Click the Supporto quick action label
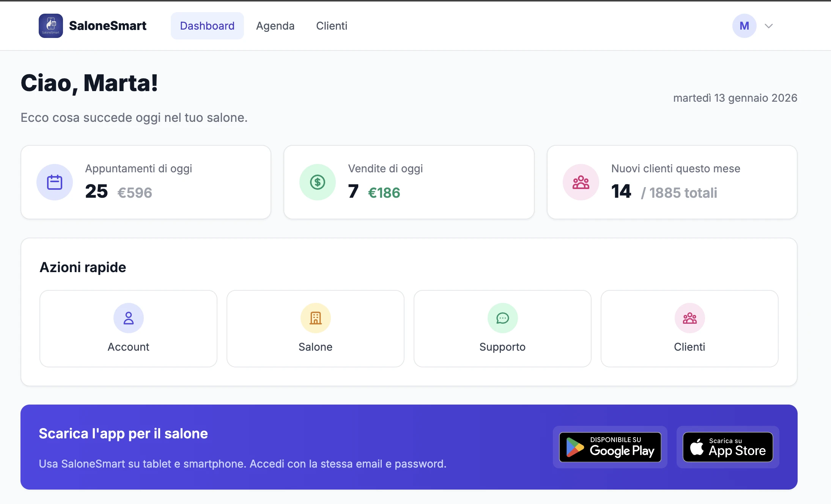Image resolution: width=831 pixels, height=504 pixels. (502, 347)
